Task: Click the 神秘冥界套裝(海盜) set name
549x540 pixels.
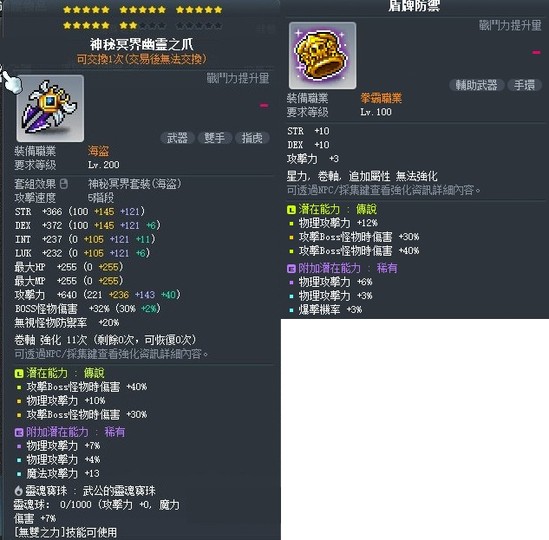Action: 135,184
